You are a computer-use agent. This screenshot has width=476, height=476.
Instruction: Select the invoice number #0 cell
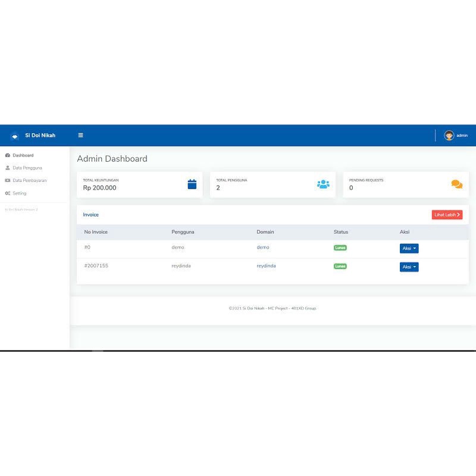pyautogui.click(x=87, y=247)
